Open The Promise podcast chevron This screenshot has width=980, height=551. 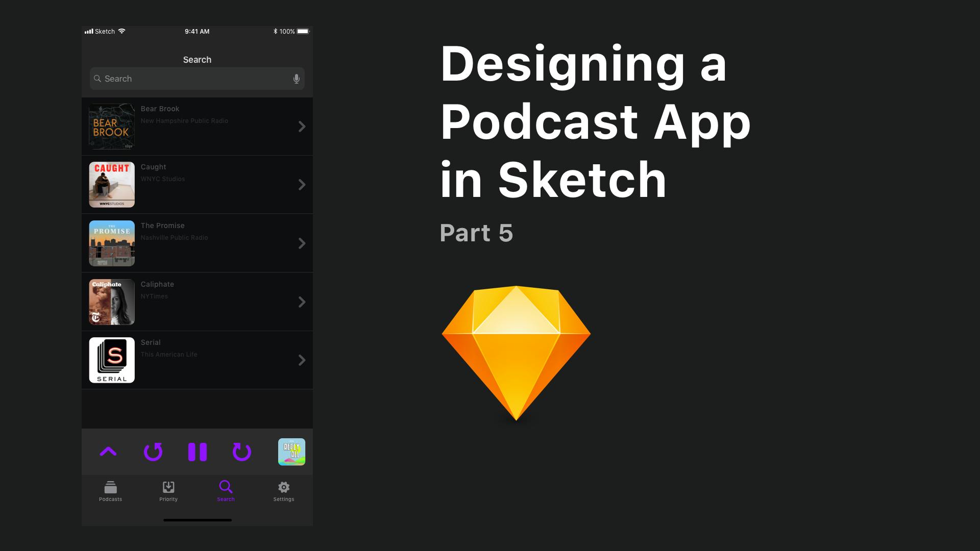pyautogui.click(x=302, y=243)
